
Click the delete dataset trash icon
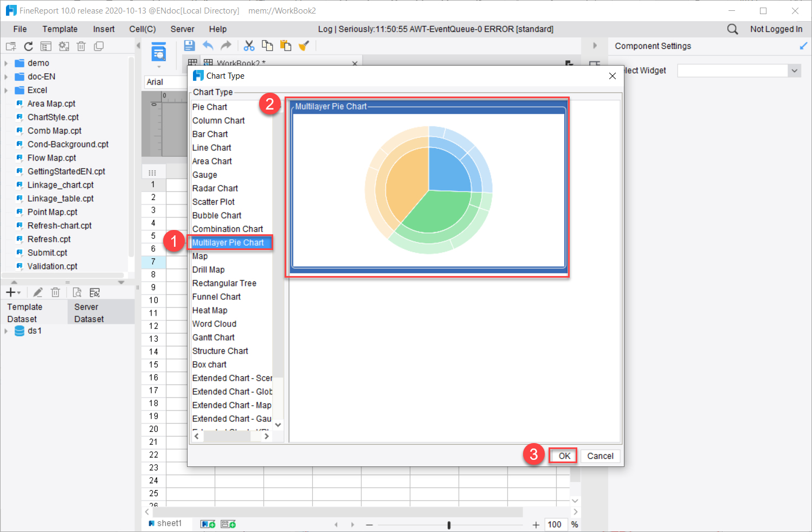(x=55, y=292)
